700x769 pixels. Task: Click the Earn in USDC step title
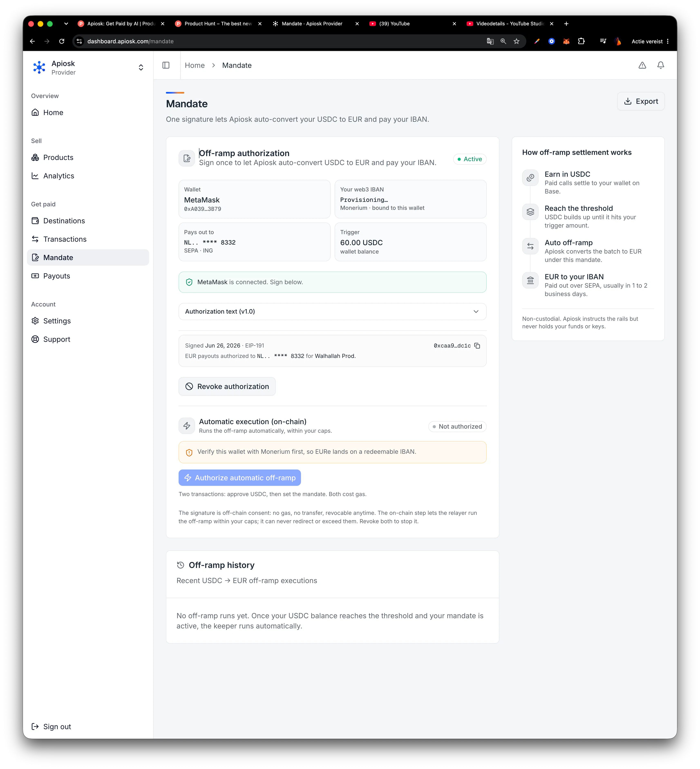point(567,174)
